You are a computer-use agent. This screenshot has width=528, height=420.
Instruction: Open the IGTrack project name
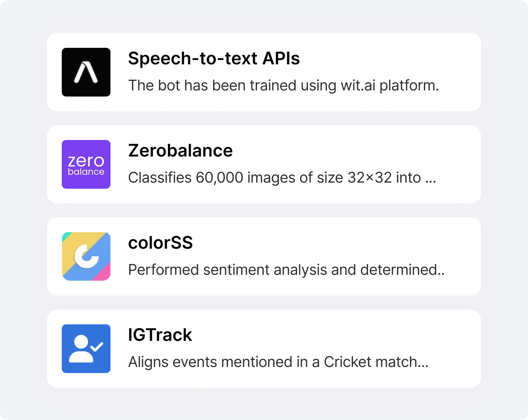160,335
